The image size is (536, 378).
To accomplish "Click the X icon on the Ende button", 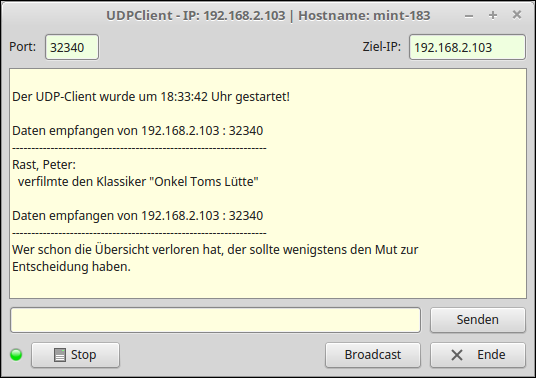I will pyautogui.click(x=457, y=355).
